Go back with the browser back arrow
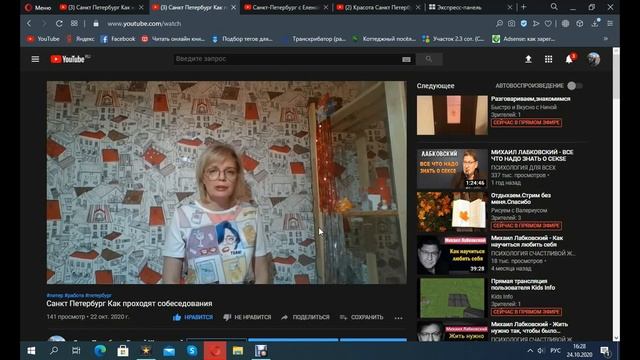 [x=29, y=24]
